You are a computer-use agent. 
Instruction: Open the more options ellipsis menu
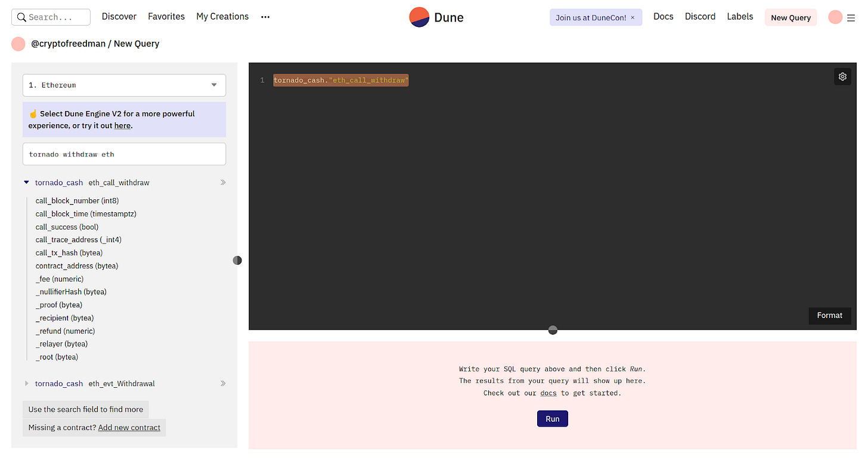pyautogui.click(x=265, y=17)
